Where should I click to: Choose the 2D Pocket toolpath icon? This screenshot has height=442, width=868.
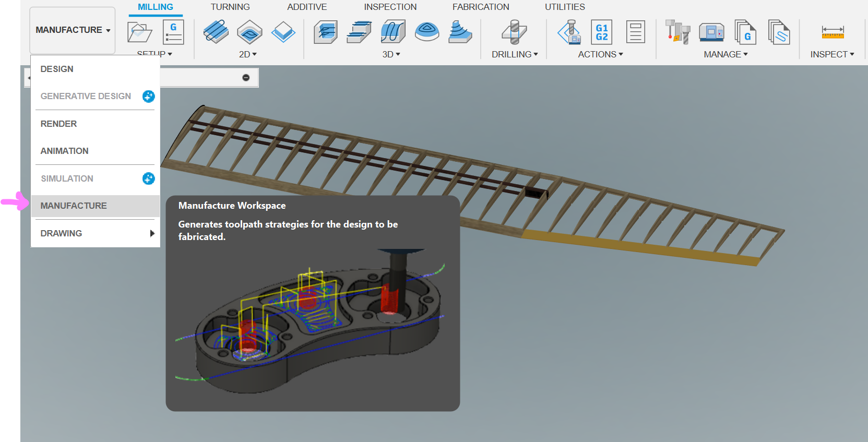tap(249, 32)
